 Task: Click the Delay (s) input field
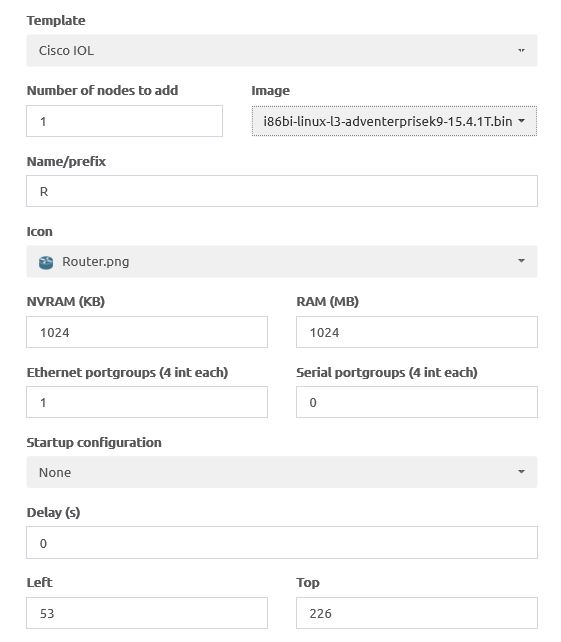click(282, 543)
